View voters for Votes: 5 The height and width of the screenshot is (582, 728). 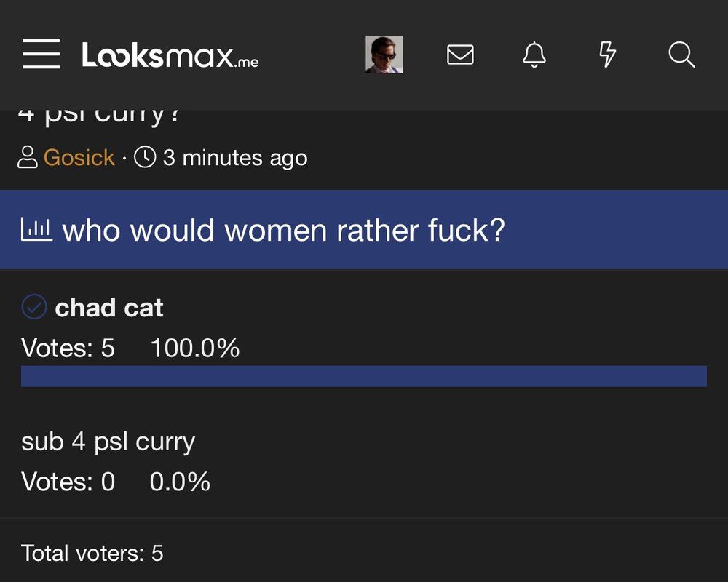point(68,348)
